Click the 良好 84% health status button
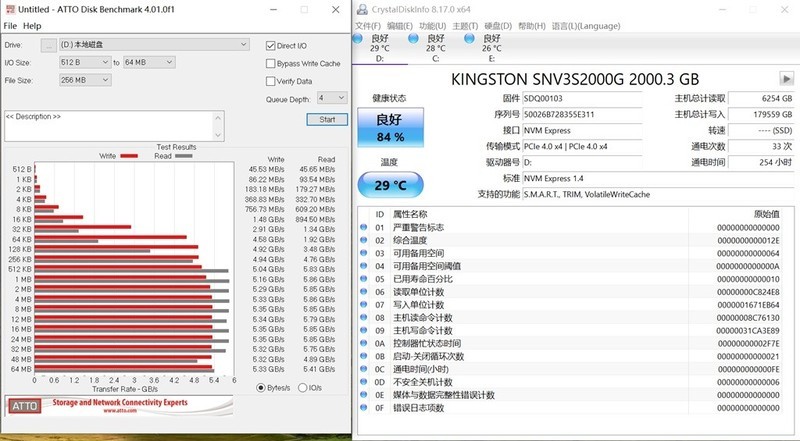 tap(390, 128)
